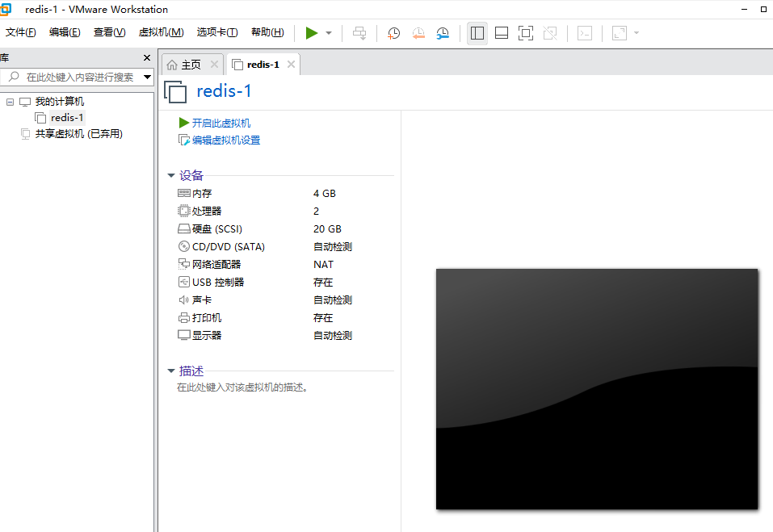The height and width of the screenshot is (532, 773).
Task: Toggle the thumbnail bar view icon
Action: pos(502,33)
